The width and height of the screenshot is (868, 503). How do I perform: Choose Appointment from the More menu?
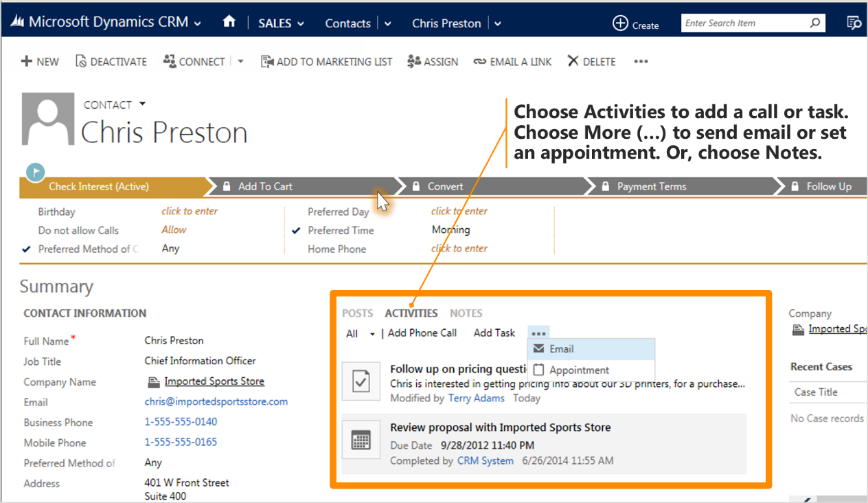579,370
